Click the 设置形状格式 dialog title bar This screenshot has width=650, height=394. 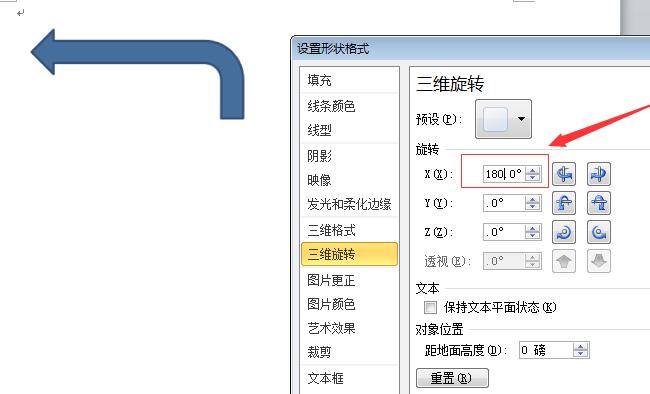click(471, 49)
